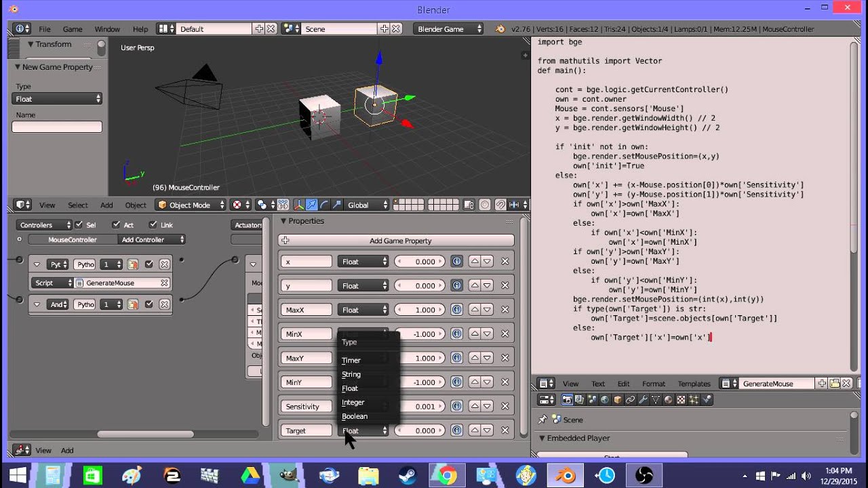Open the New Game Property Type dropdown

pos(57,99)
